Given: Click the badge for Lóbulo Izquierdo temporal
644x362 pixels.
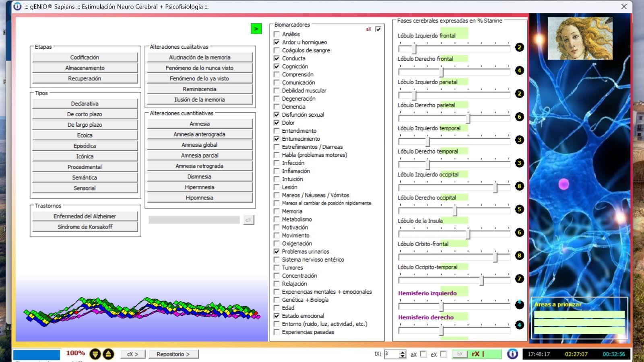Looking at the screenshot, I should (519, 140).
